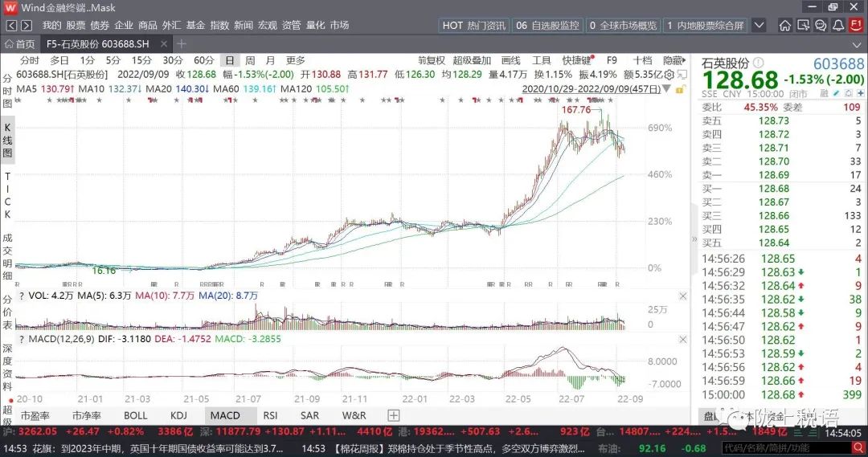868x457 pixels.
Task: Open the 我的 menu
Action: 52,26
